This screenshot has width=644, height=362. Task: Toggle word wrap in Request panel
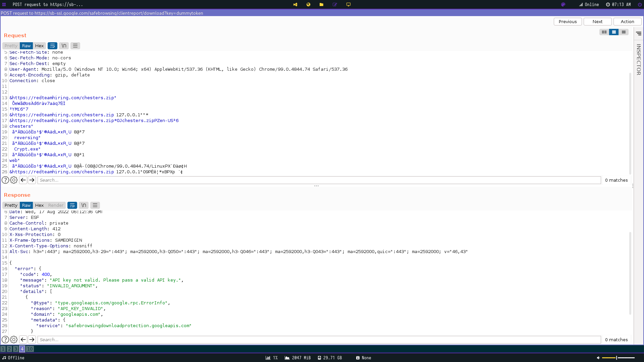[52, 46]
